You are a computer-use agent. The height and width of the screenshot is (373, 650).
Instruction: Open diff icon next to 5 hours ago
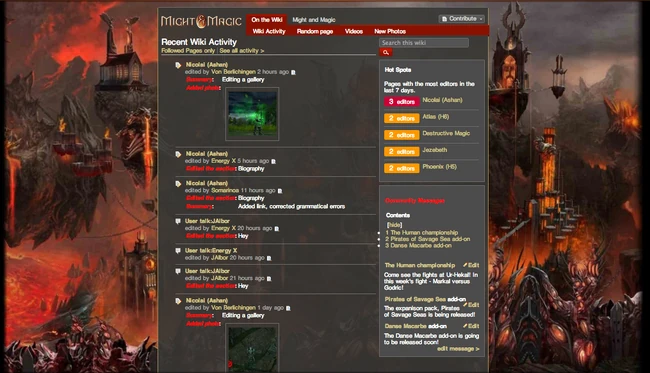pos(273,161)
